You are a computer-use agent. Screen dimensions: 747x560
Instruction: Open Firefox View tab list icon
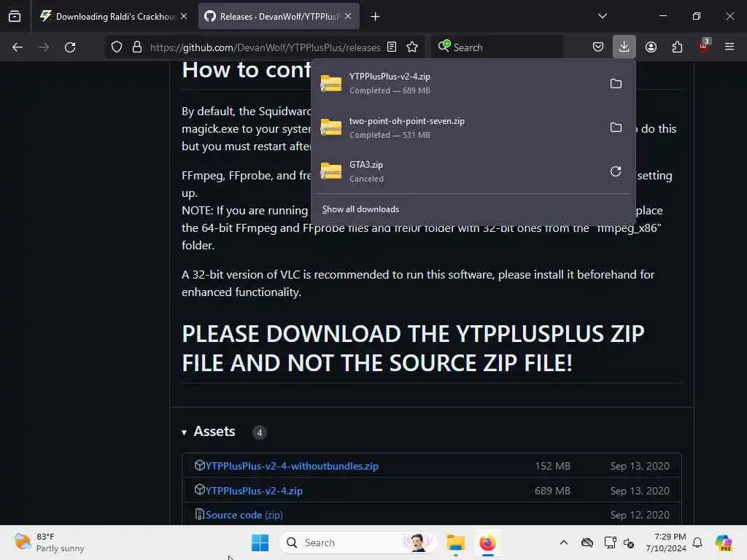15,17
